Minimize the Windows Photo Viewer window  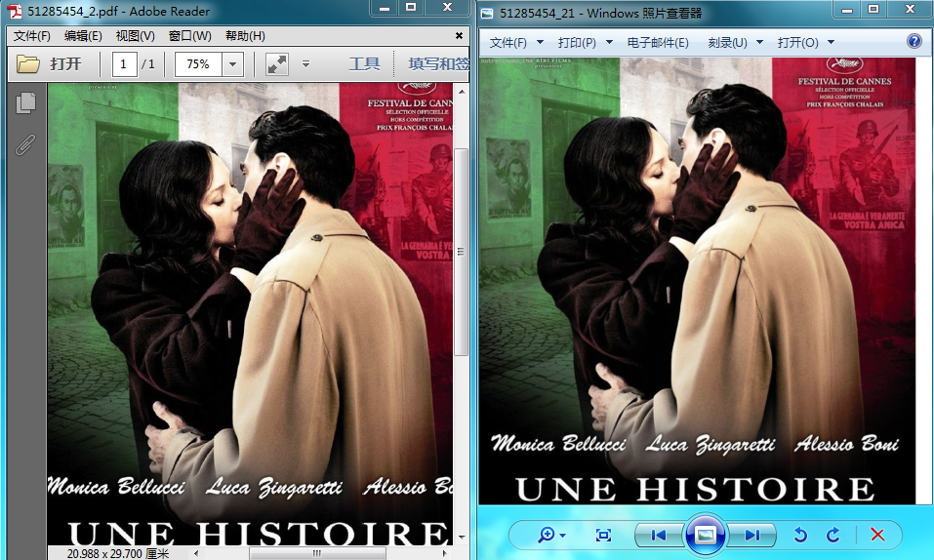tap(847, 9)
